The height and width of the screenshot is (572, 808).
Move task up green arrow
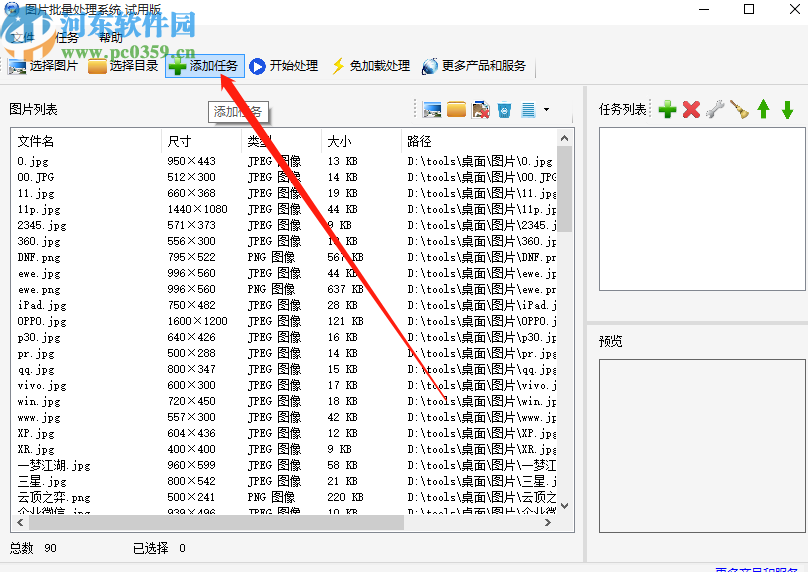coord(764,109)
